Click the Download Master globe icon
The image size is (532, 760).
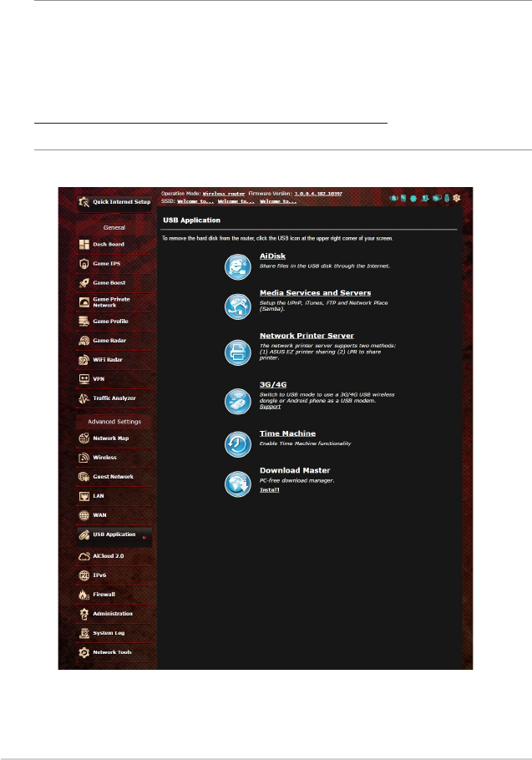pos(237,484)
